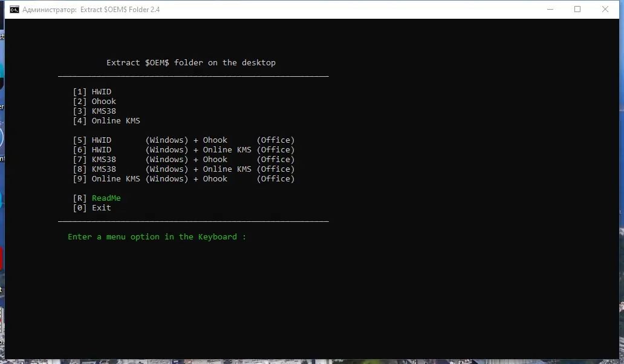Click the '[0] Exit' entry
This screenshot has width=624, height=364.
pos(92,207)
